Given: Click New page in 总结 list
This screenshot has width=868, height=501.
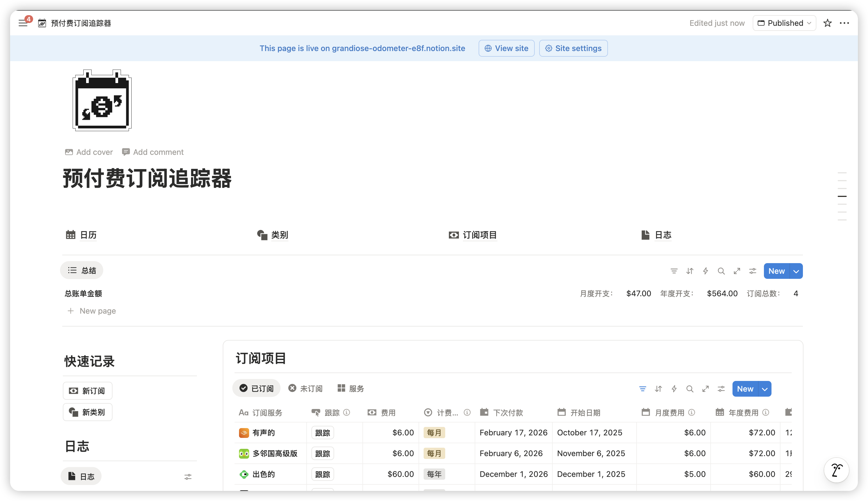Looking at the screenshot, I should (x=91, y=311).
